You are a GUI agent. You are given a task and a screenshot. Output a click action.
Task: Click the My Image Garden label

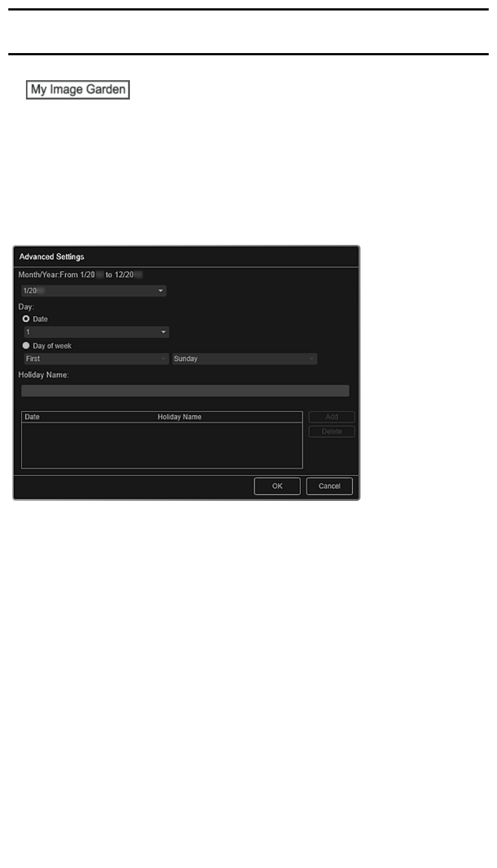78,90
